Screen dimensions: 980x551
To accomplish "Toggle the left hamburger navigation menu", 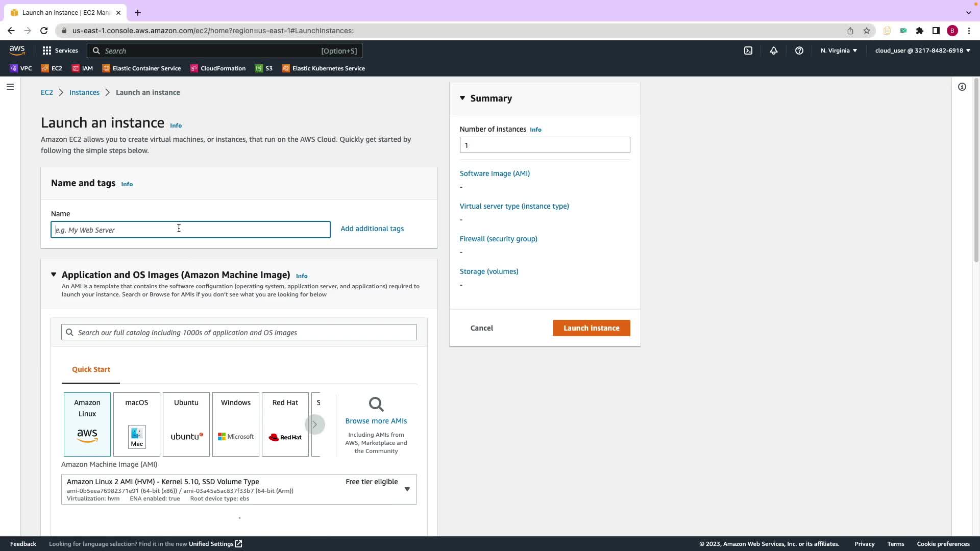I will tap(10, 87).
